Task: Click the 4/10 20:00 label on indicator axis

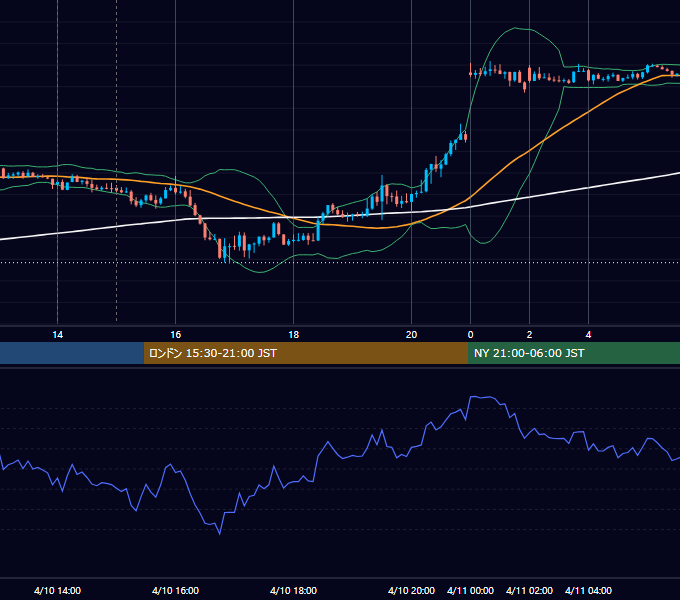Action: coord(412,590)
